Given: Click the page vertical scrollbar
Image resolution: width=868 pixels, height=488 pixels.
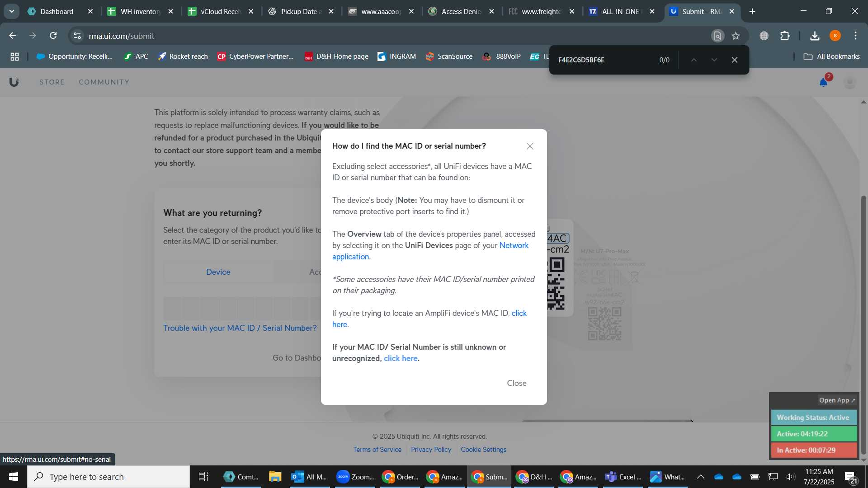Looking at the screenshot, I should [863, 324].
